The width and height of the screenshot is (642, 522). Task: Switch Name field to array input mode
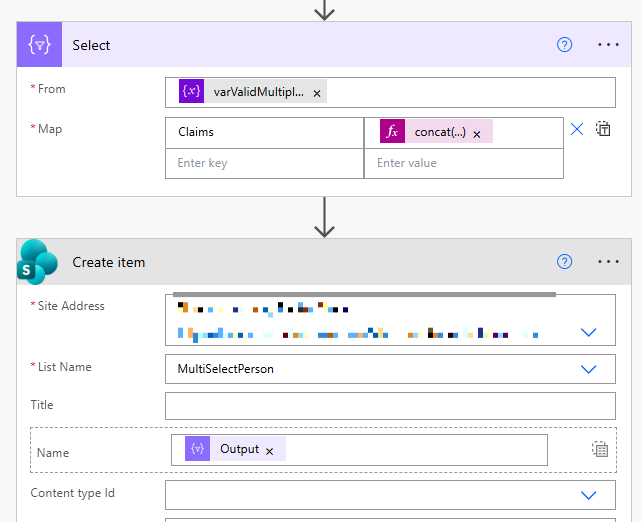tap(600, 450)
